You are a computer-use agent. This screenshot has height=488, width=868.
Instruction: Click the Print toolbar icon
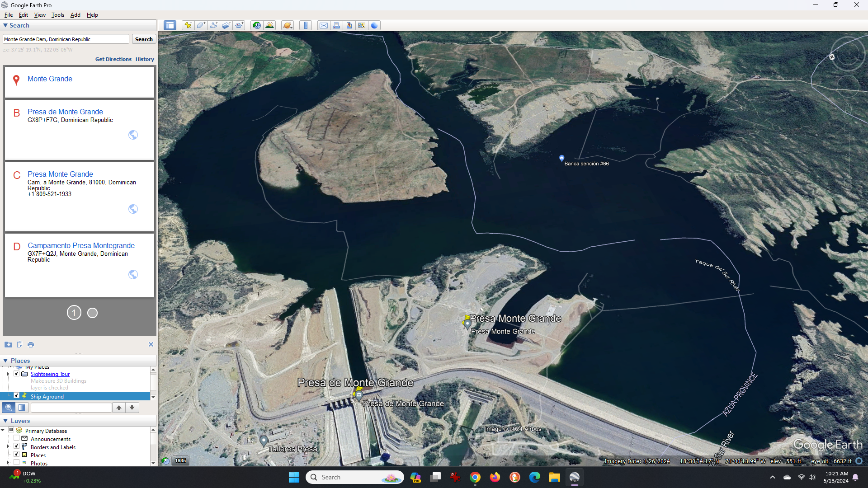336,25
